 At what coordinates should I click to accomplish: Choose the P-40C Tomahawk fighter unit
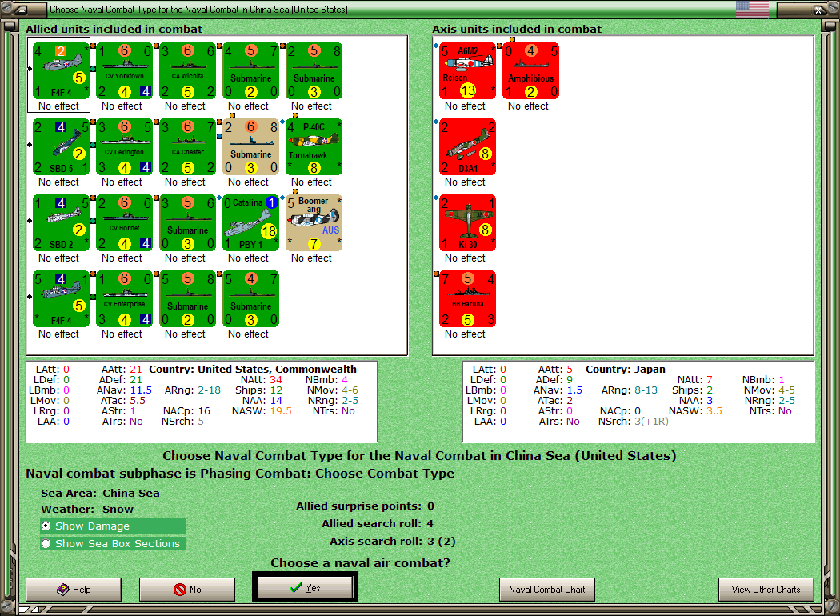click(314, 147)
